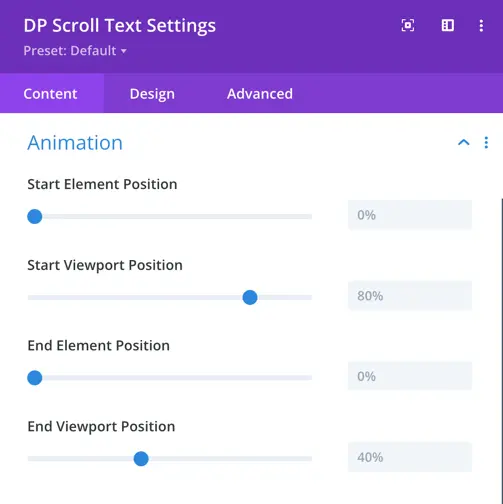Click the Start Element Position slider handle
503x504 pixels.
tap(35, 217)
